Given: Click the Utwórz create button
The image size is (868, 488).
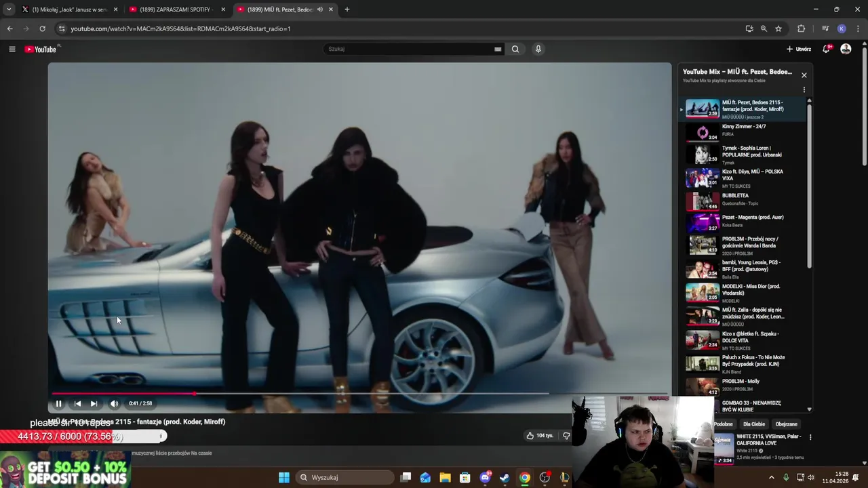Looking at the screenshot, I should tap(799, 49).
